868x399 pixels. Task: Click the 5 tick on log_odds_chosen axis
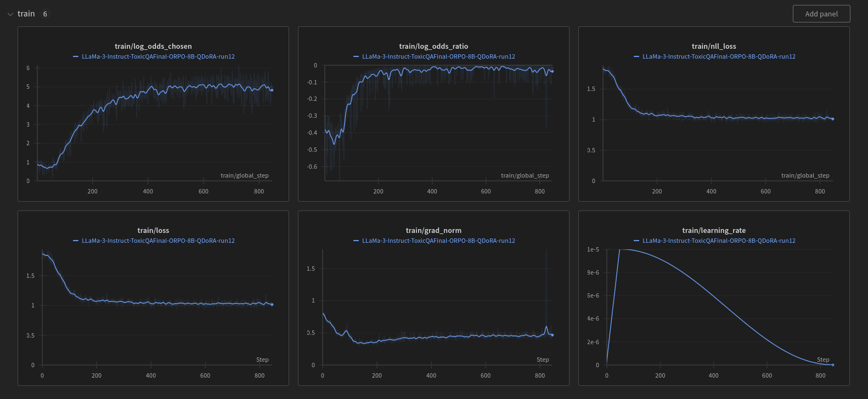tap(28, 87)
